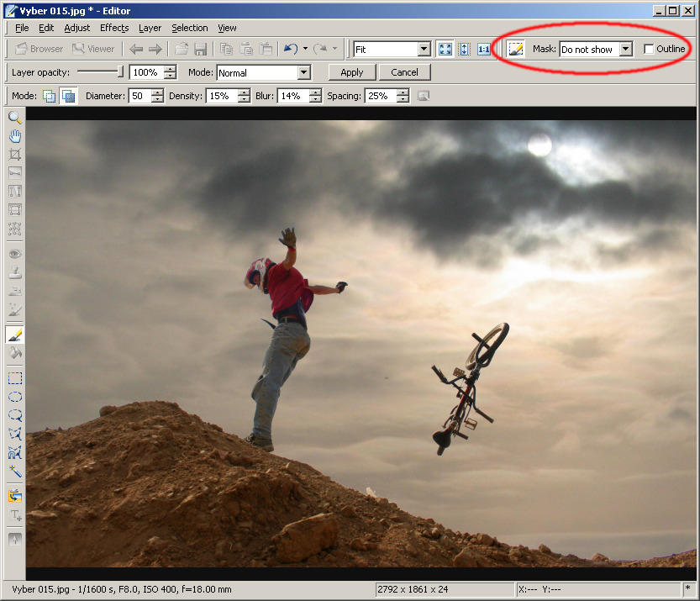Open the Effects menu
700x601 pixels.
[114, 28]
